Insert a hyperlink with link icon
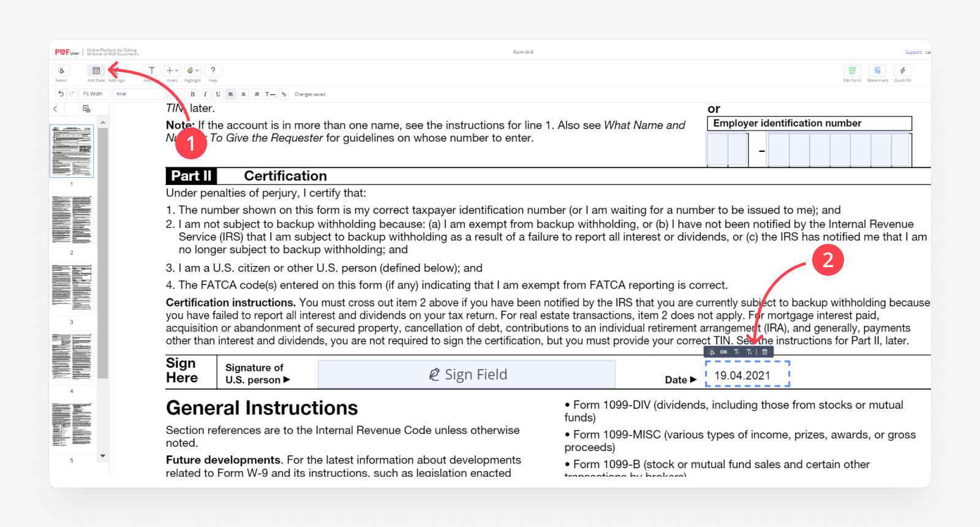The width and height of the screenshot is (980, 527). point(284,94)
